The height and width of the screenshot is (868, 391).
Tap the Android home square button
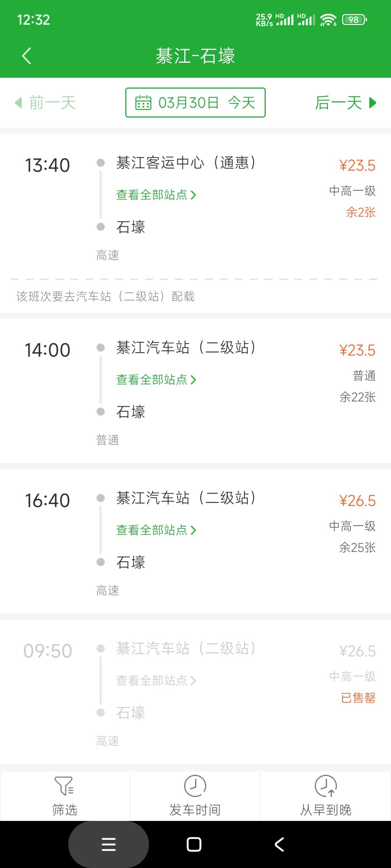coord(194,844)
